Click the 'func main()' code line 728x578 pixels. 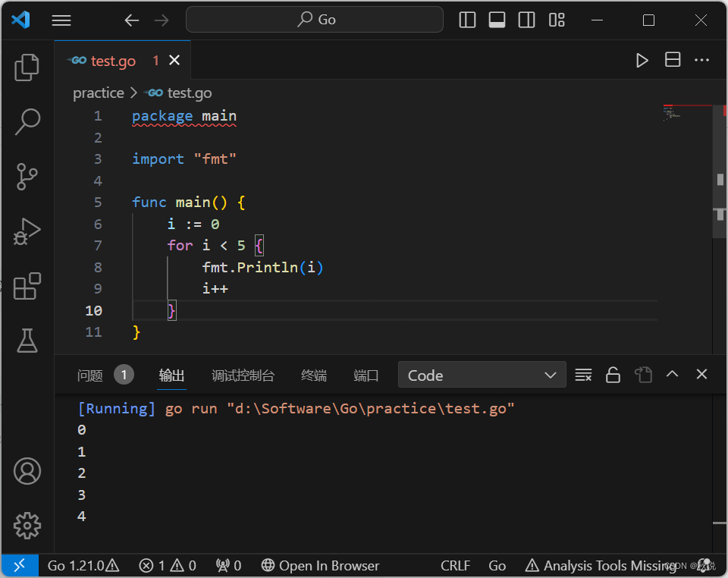pos(189,203)
